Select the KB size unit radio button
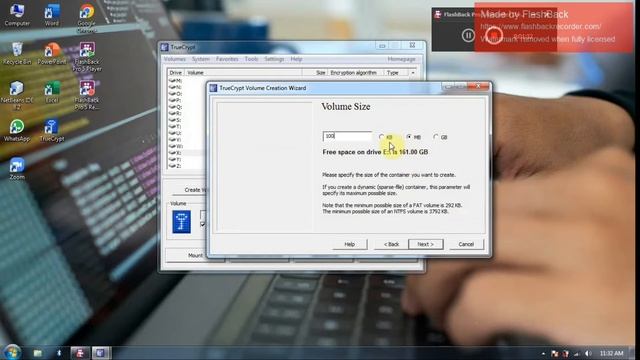 (x=381, y=137)
